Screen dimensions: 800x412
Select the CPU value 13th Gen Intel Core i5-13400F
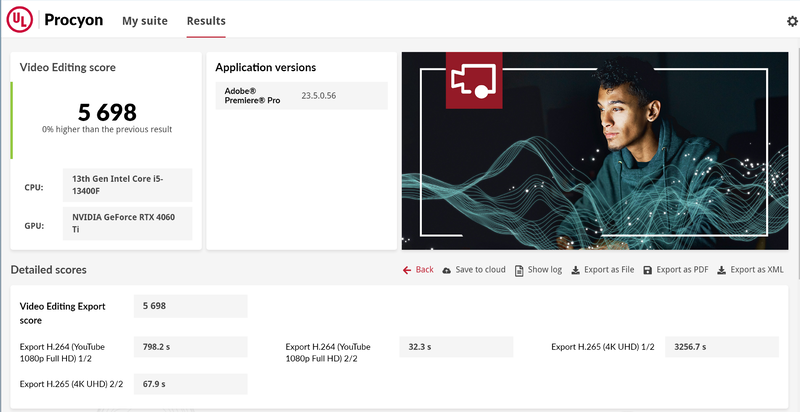coord(128,185)
